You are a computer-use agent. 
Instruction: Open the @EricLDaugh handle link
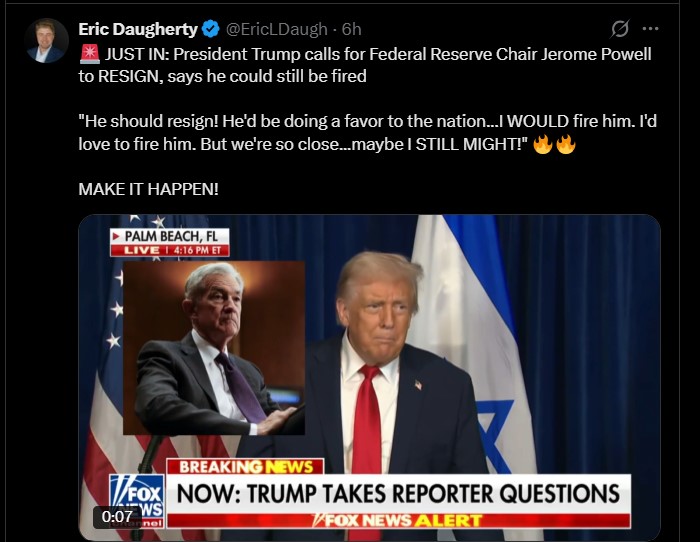(277, 29)
